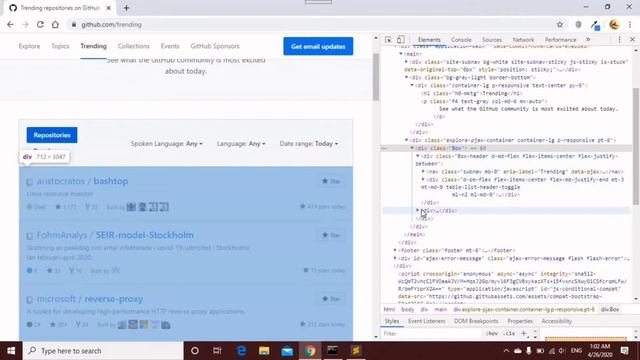Viewport: 640px width, 360px height.
Task: Open the Accessibility pane
Action: click(x=556, y=321)
